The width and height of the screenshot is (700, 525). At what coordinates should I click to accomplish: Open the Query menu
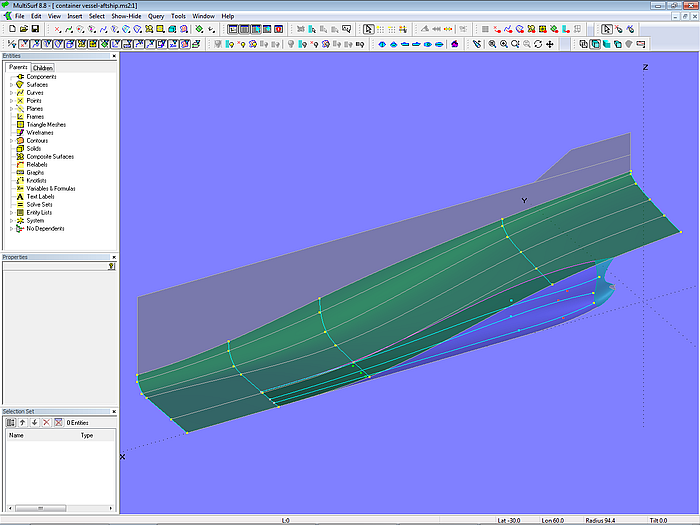156,17
